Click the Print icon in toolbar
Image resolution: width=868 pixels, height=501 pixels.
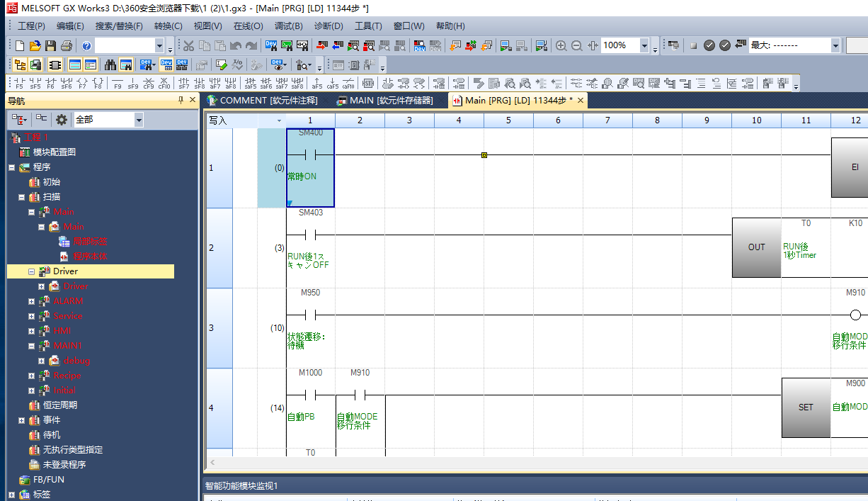pyautogui.click(x=66, y=46)
